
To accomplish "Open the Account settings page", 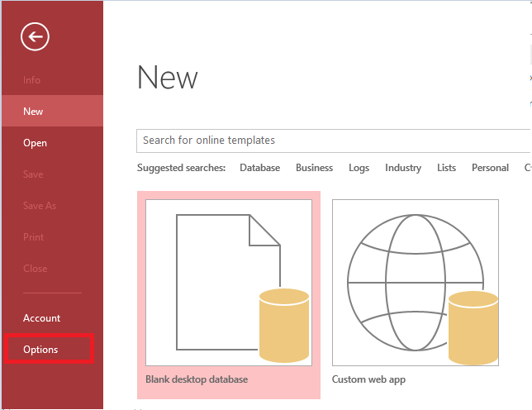I will click(x=42, y=318).
